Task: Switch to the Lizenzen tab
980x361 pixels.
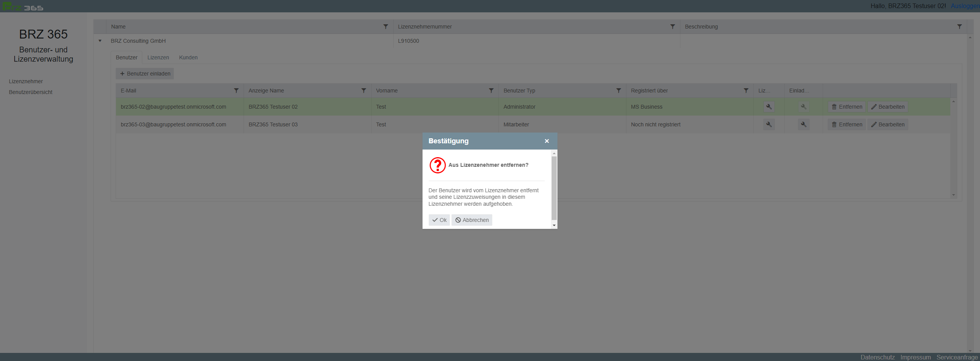Action: 158,57
